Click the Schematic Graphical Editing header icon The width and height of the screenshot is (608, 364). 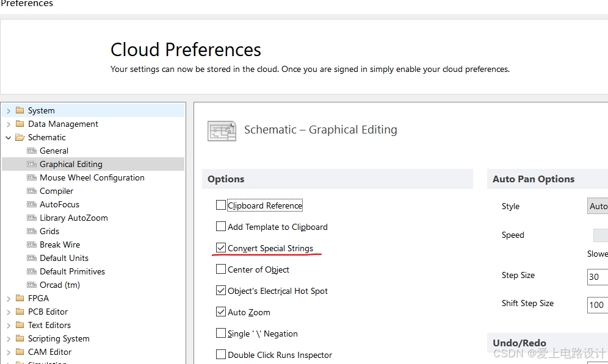(x=222, y=130)
